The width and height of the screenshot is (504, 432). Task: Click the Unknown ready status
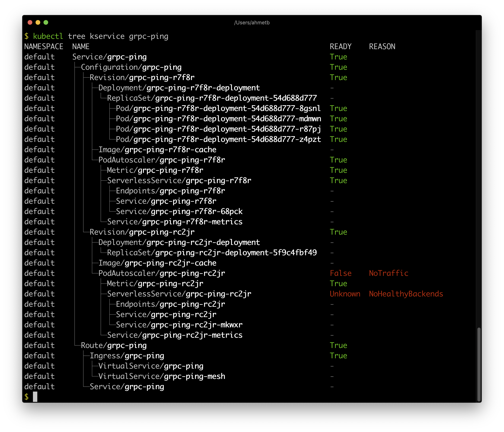click(345, 294)
